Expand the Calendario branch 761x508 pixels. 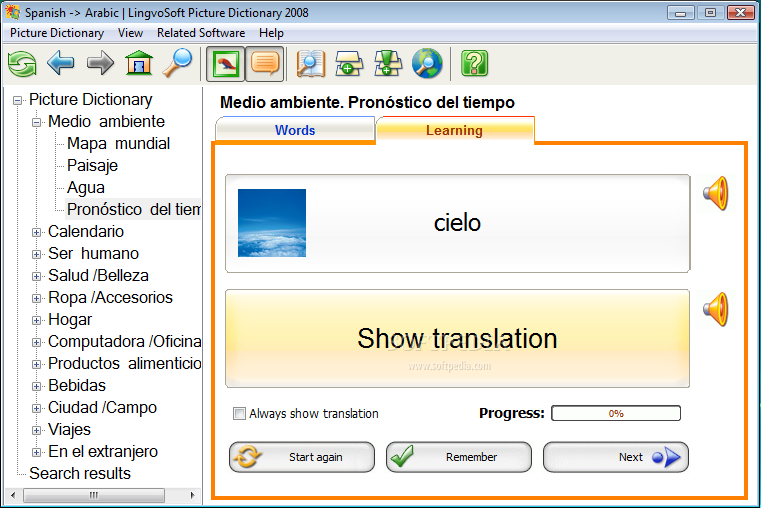tap(36, 232)
